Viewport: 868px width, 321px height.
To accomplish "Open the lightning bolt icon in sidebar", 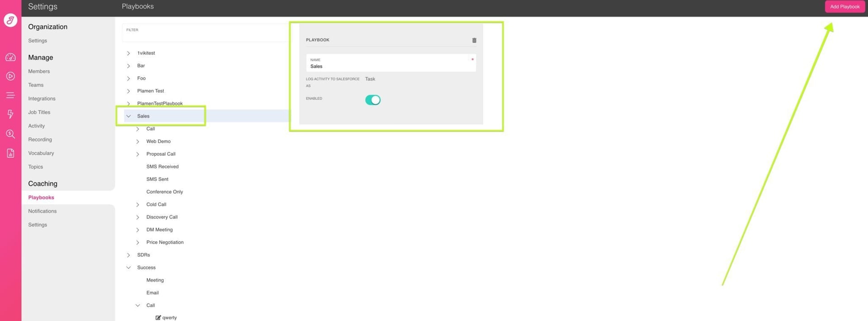I will (x=10, y=114).
